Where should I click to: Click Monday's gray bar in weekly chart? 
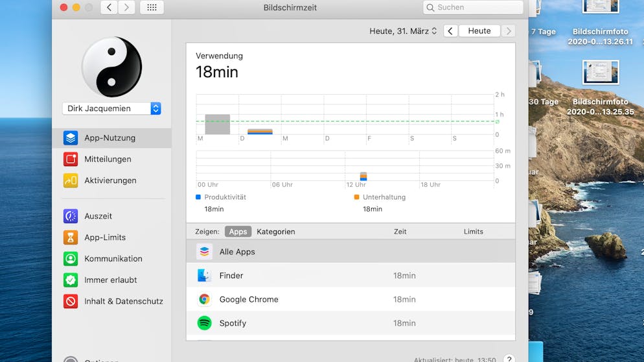click(217, 124)
